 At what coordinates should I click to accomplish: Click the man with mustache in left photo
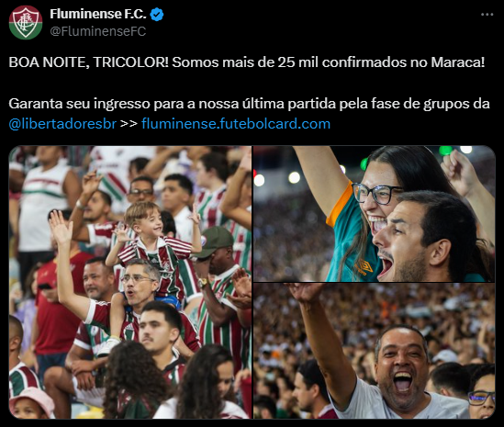pyautogui.click(x=158, y=330)
